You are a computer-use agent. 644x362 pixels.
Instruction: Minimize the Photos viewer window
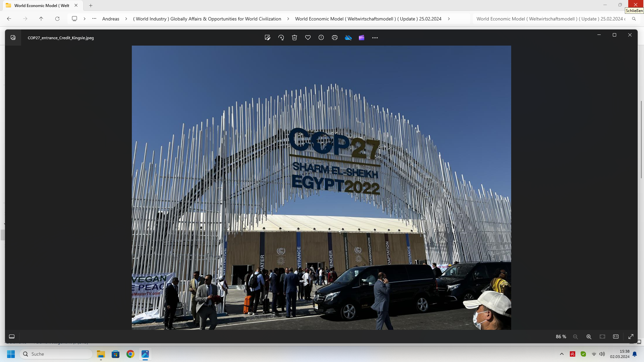click(599, 35)
